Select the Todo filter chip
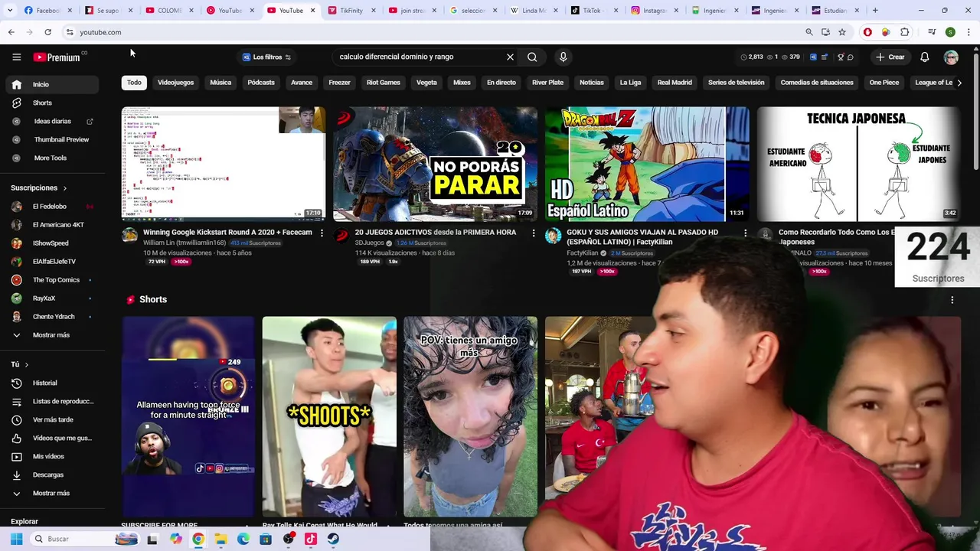Screen dimensions: 980x551 pos(134,83)
